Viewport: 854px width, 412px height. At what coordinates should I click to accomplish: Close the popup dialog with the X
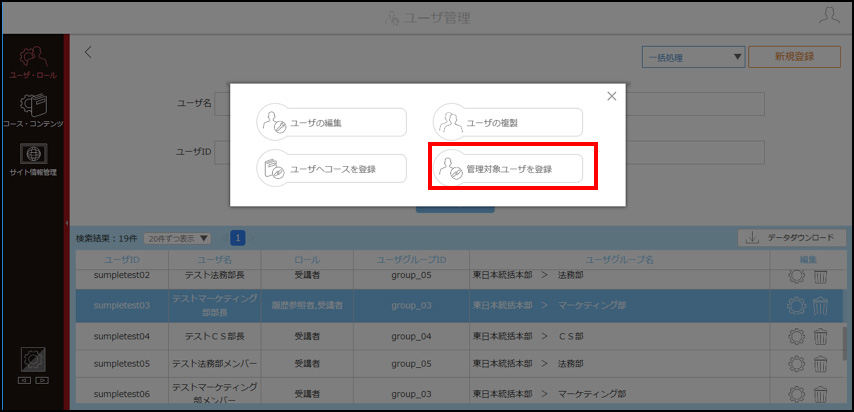612,96
